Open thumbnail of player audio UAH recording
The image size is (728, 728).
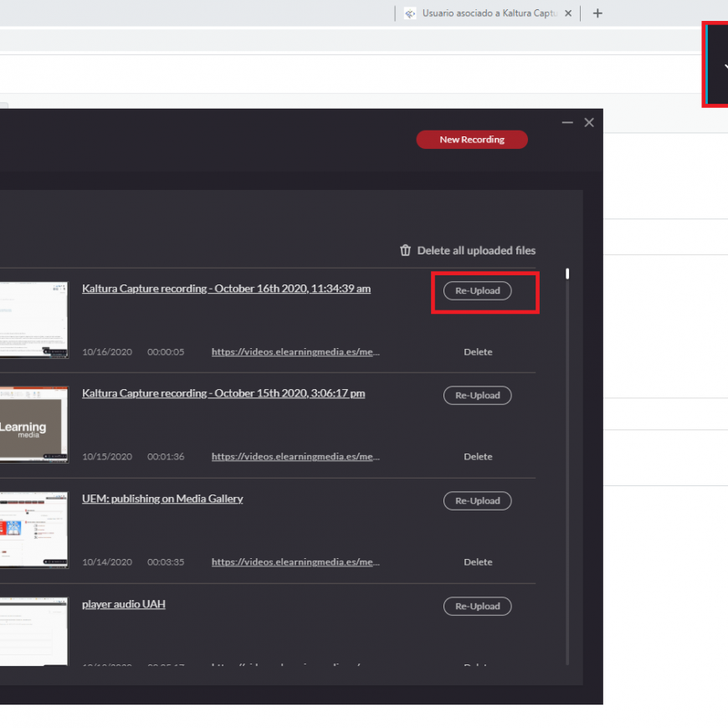click(34, 632)
